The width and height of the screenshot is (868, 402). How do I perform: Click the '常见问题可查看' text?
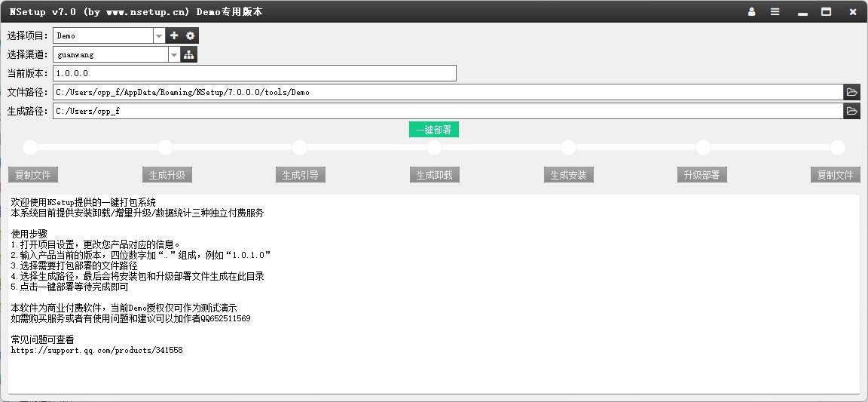[43, 340]
